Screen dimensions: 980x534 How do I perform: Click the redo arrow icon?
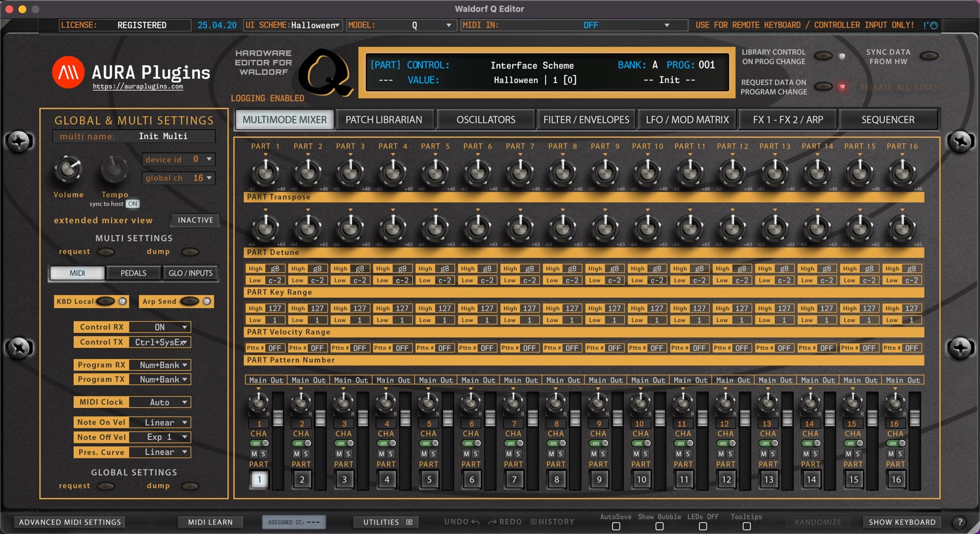tap(493, 522)
